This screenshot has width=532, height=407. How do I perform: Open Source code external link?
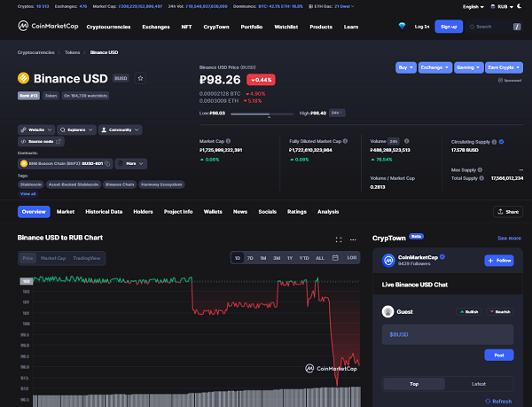click(41, 142)
